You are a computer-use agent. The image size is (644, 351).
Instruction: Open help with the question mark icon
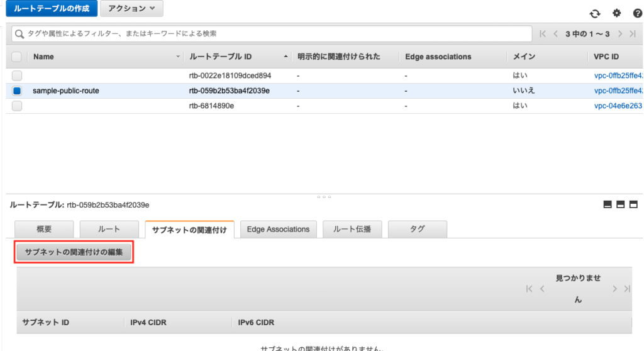tap(636, 13)
